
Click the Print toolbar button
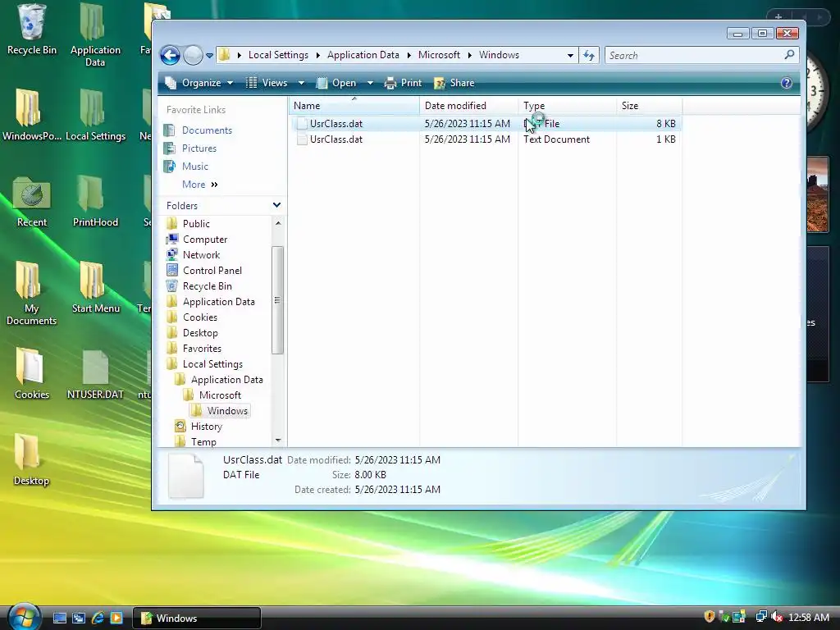(x=404, y=83)
